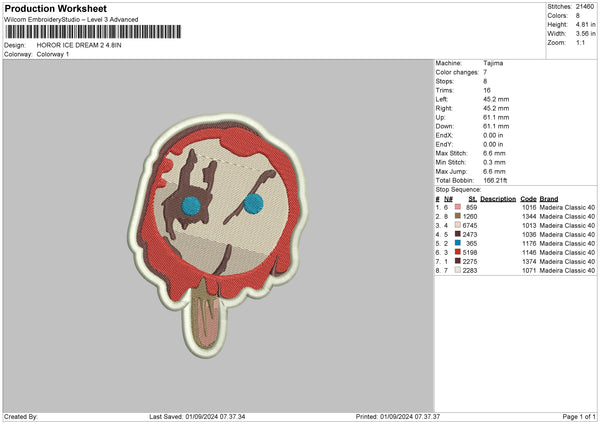Viewport: 600px width, 424px height.
Task: Click thread code '1176' in stop sequence
Action: point(529,243)
